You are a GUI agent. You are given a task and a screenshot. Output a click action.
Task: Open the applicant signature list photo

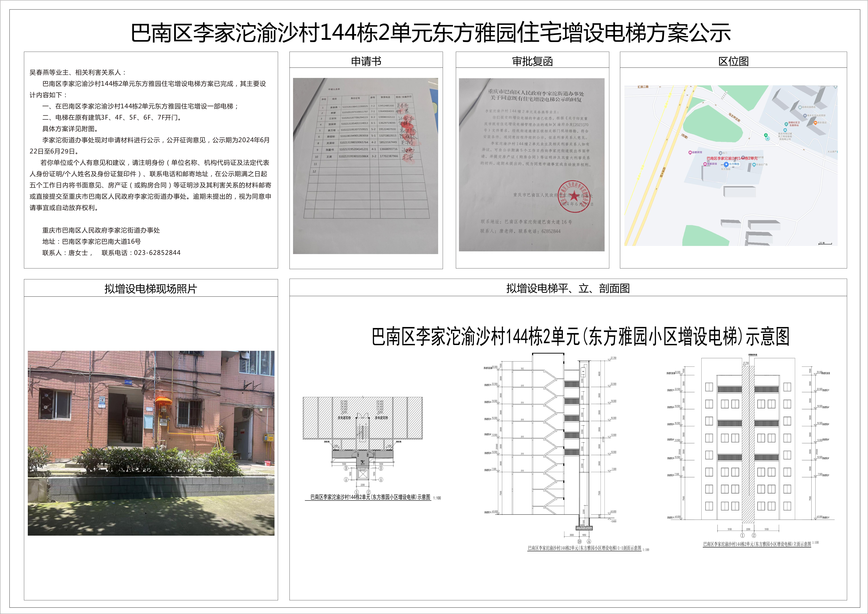(x=365, y=166)
